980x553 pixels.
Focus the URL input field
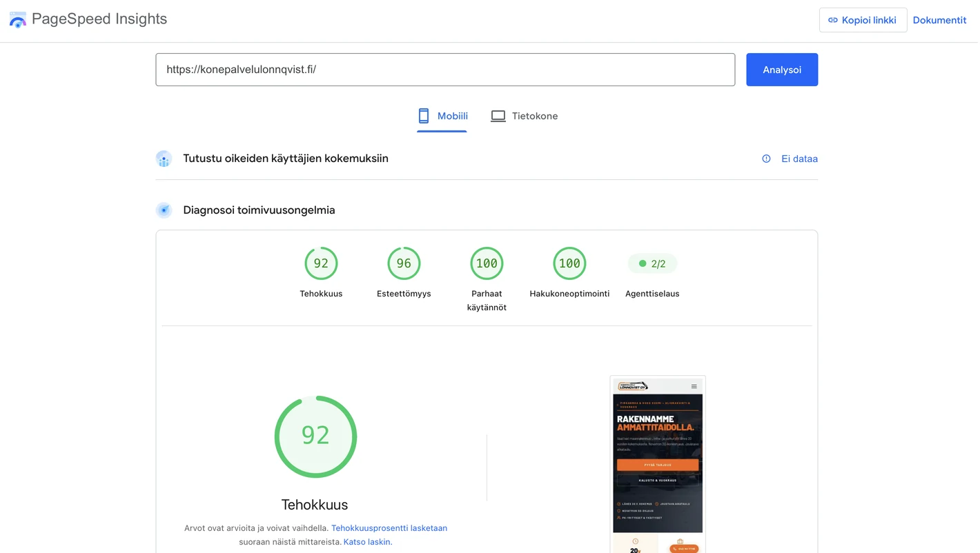click(x=445, y=70)
